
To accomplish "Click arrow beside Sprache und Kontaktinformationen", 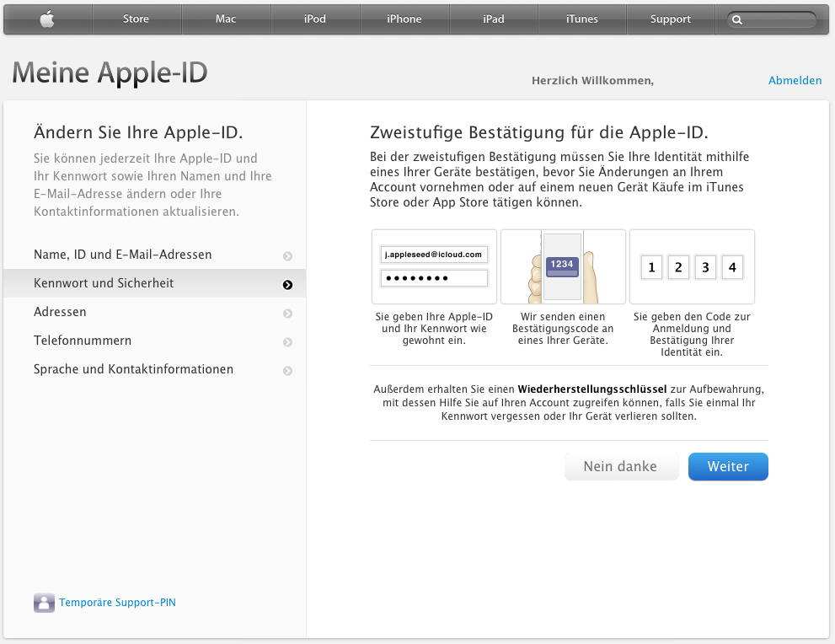I will (x=287, y=371).
